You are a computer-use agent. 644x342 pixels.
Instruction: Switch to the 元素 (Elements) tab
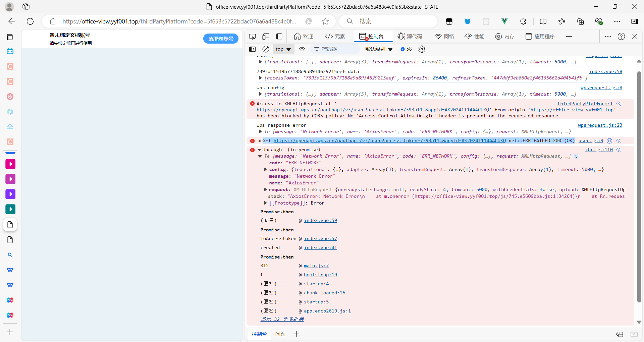coord(335,37)
